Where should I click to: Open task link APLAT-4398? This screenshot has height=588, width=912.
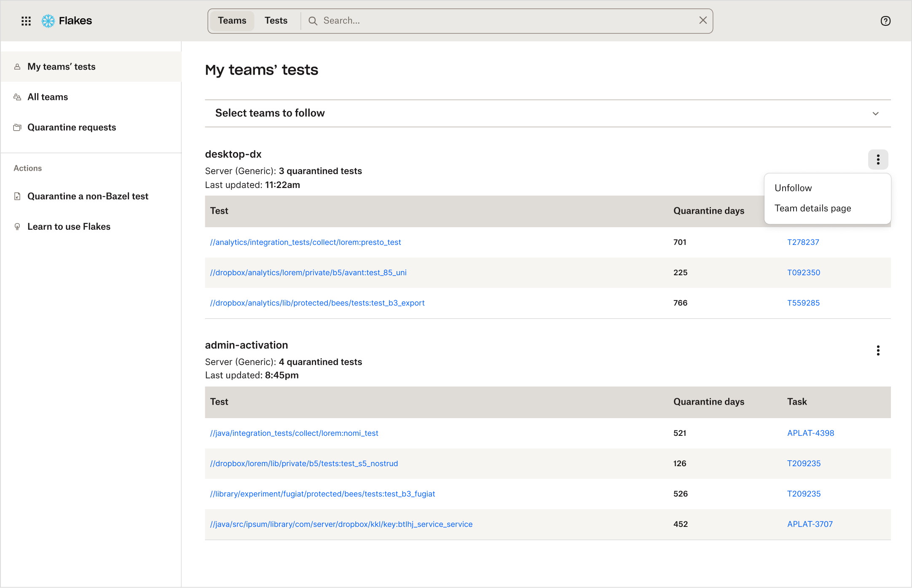(810, 433)
